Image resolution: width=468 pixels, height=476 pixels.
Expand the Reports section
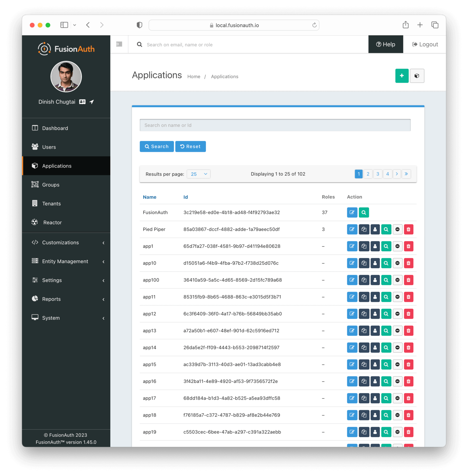51,299
